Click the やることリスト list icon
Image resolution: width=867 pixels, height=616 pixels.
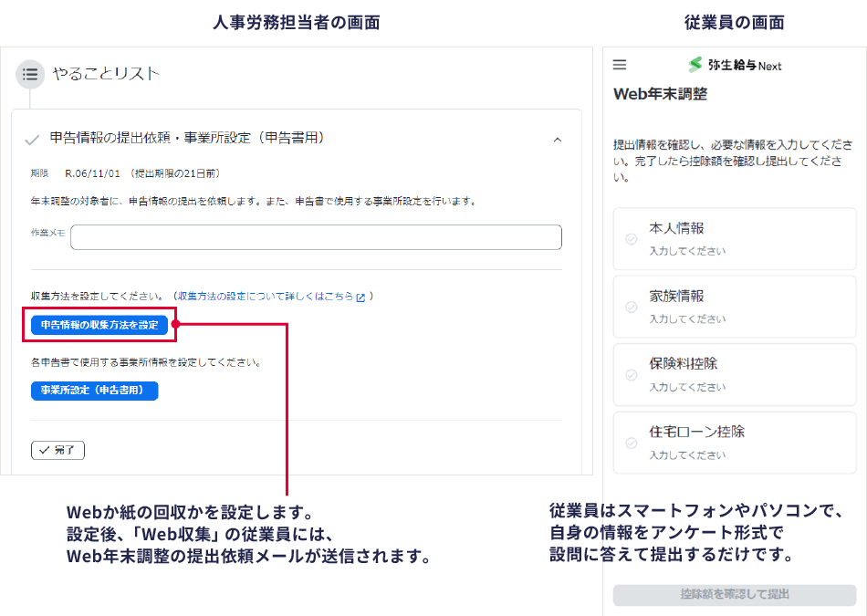30,74
